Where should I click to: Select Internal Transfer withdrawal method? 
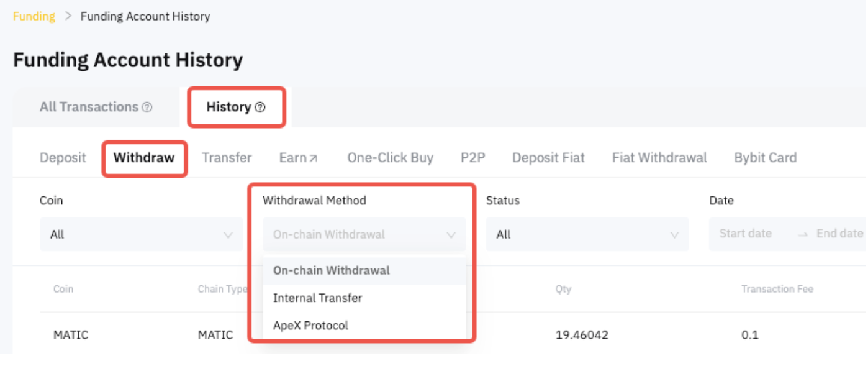coord(317,298)
